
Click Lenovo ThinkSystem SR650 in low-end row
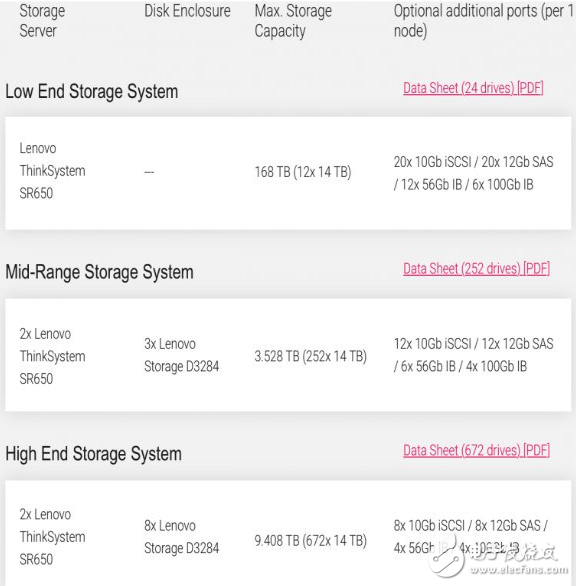click(52, 171)
